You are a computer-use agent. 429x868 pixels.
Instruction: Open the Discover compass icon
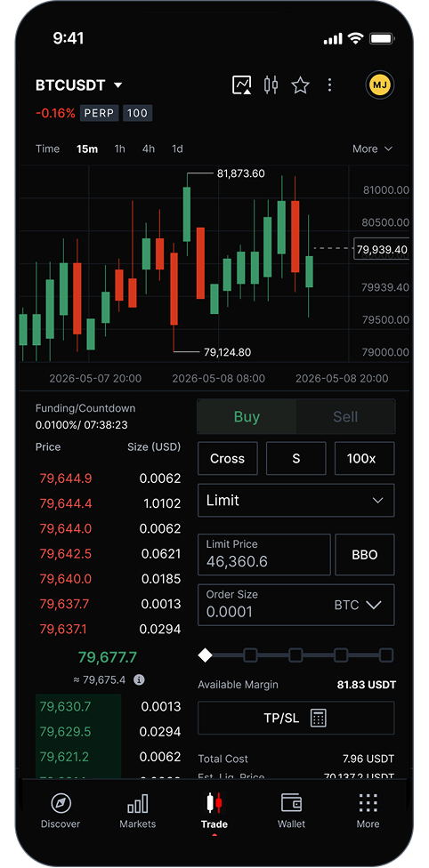click(61, 803)
